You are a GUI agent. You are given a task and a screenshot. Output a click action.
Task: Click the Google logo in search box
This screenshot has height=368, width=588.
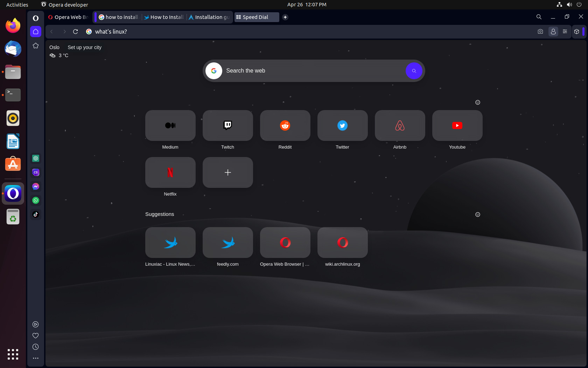click(214, 71)
